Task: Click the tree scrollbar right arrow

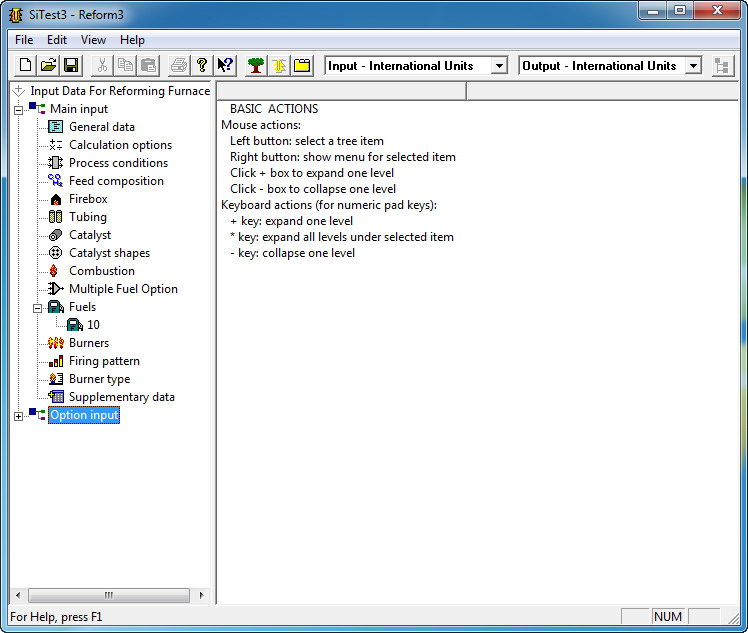Action: [201, 595]
